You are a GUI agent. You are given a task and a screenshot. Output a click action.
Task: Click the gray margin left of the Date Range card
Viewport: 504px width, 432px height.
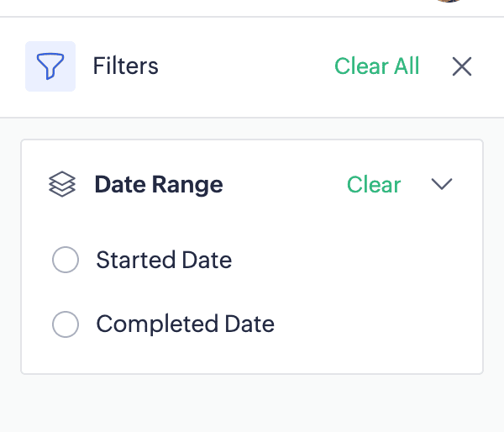tap(10, 252)
